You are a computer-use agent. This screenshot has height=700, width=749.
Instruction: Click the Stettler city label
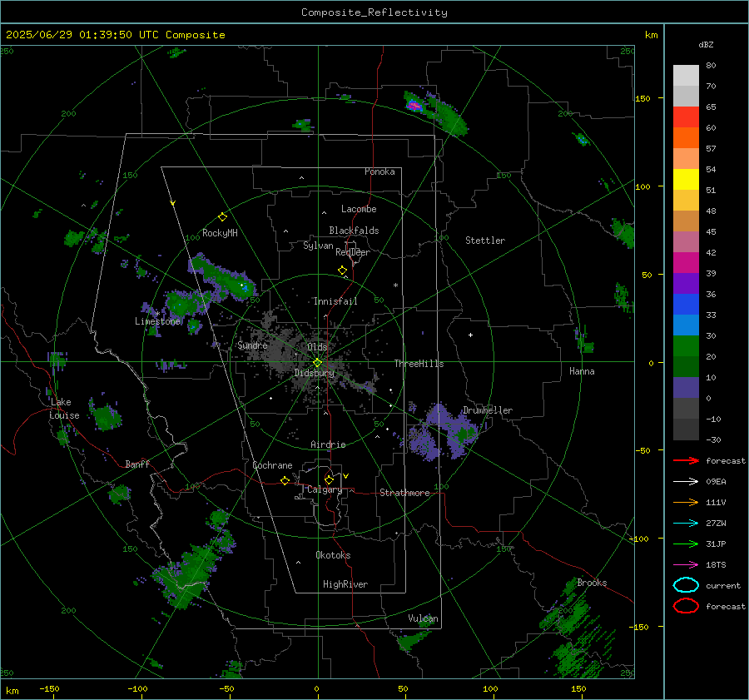(485, 241)
